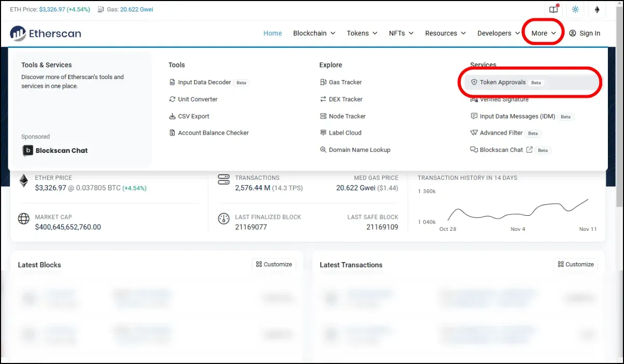Click the Gas Tracker pump icon
Viewport: 624px width, 364px height.
tap(323, 82)
